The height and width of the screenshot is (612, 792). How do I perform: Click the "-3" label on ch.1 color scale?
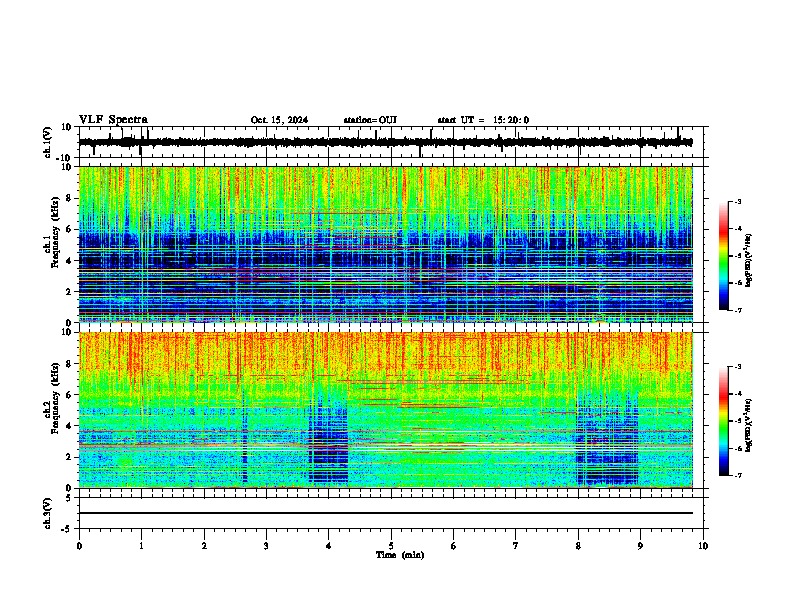tap(737, 201)
